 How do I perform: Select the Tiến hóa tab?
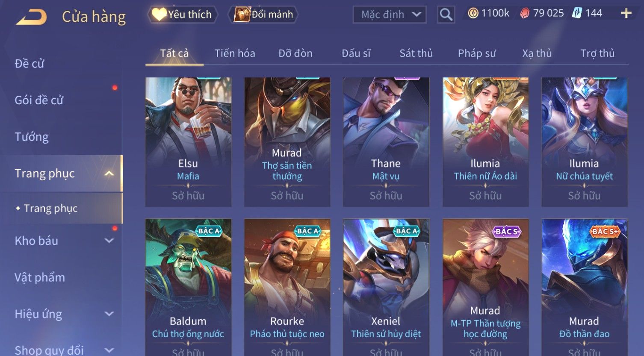[x=235, y=53]
